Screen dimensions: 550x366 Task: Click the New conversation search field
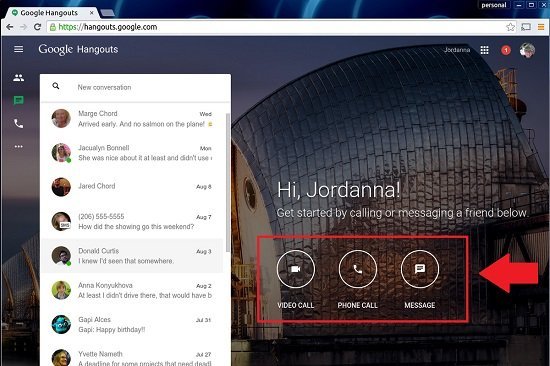[x=135, y=87]
